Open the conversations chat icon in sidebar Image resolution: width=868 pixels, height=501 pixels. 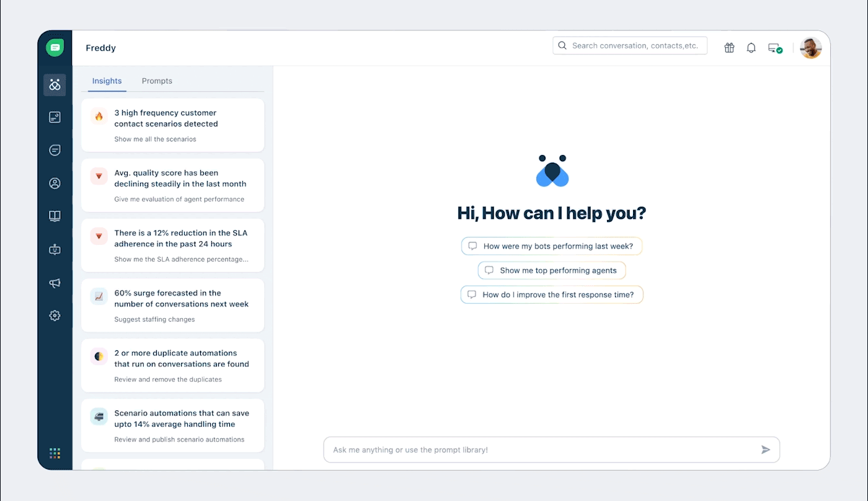tap(55, 150)
